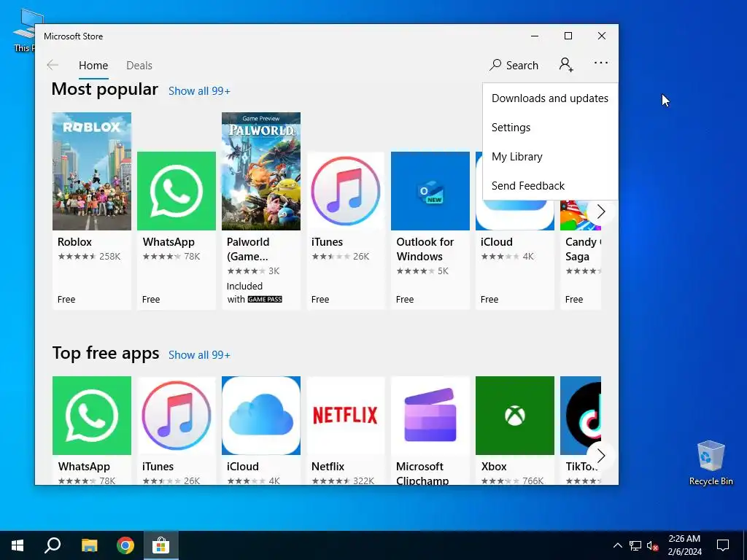Switch to the Deals tab

[x=139, y=65]
